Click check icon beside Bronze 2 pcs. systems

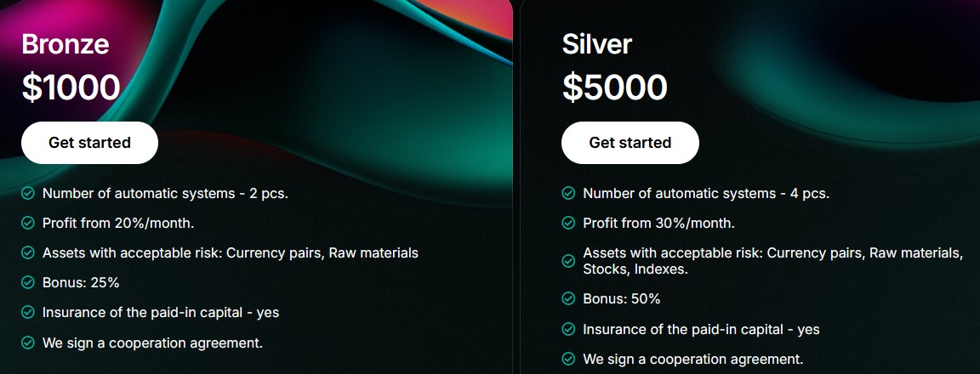click(x=28, y=193)
